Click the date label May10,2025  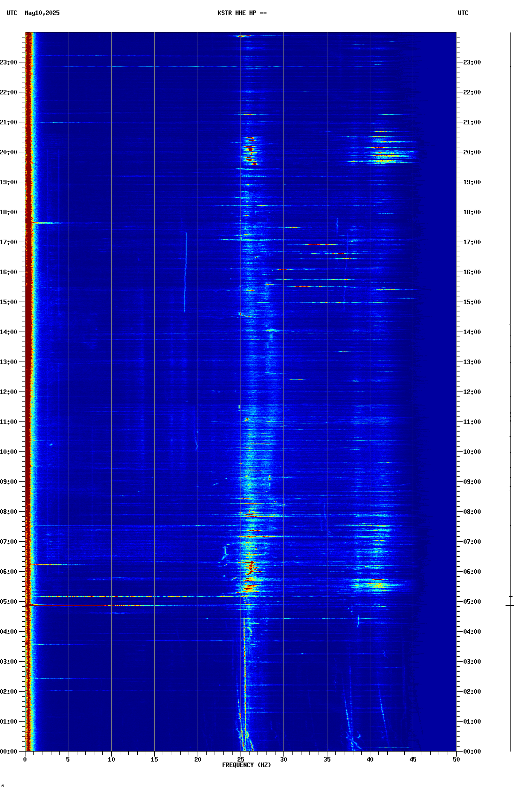coord(42,13)
